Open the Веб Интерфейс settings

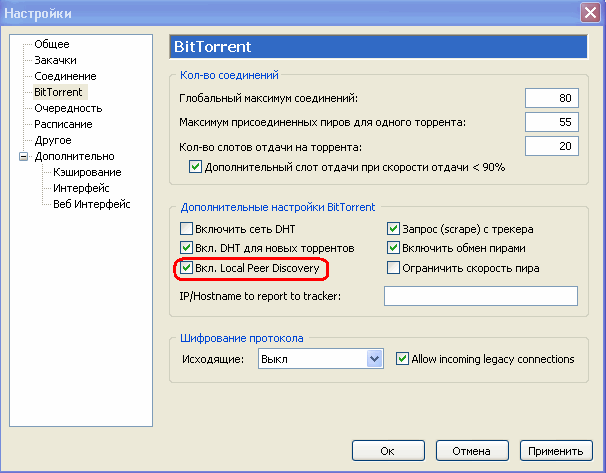92,204
